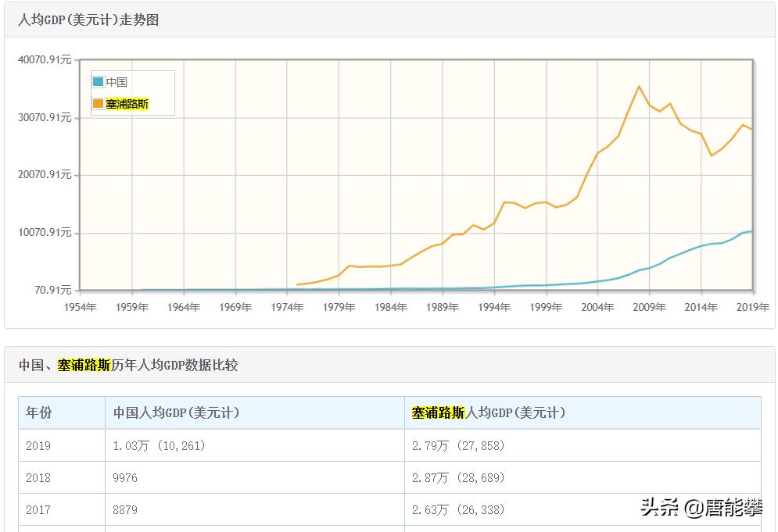Click the 2019 year cell in table
Image resolution: width=778 pixels, height=532 pixels.
click(x=38, y=445)
